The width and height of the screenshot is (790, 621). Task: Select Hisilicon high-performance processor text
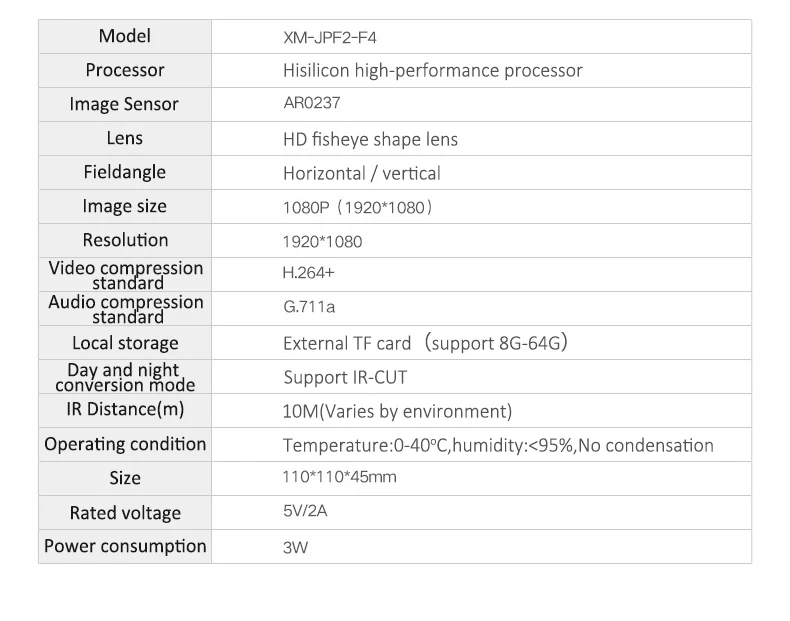432,71
